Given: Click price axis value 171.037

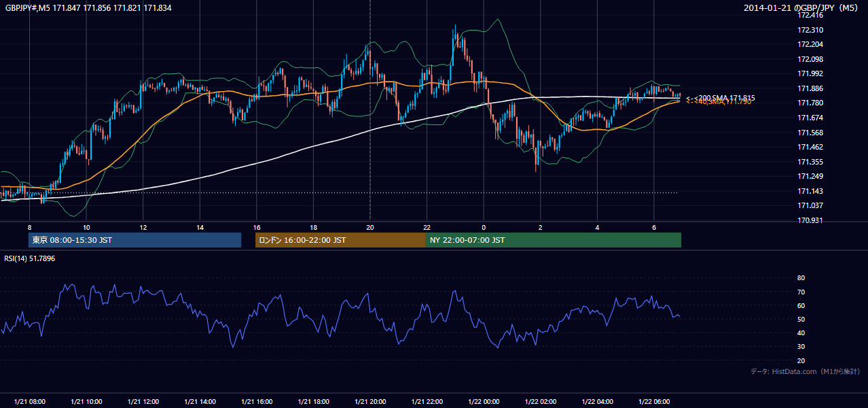Looking at the screenshot, I should [x=811, y=205].
